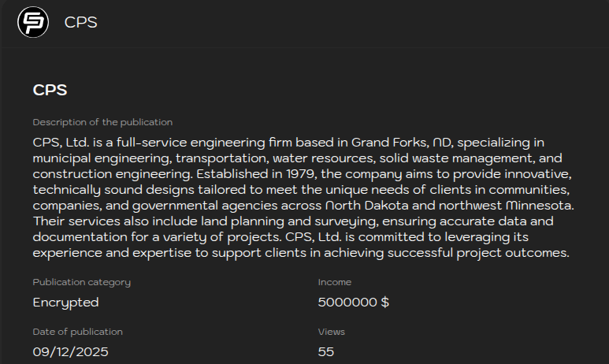Select the "Encrypted" category value
609x364 pixels.
click(x=65, y=302)
